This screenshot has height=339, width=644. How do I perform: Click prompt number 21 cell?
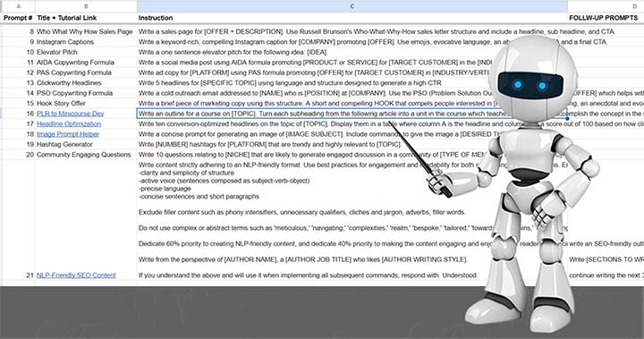[x=19, y=220]
